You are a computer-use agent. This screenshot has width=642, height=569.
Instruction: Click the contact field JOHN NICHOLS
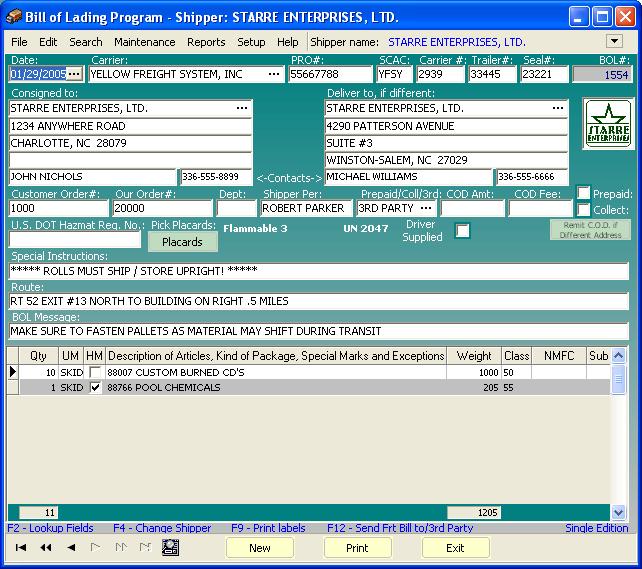pos(93,177)
